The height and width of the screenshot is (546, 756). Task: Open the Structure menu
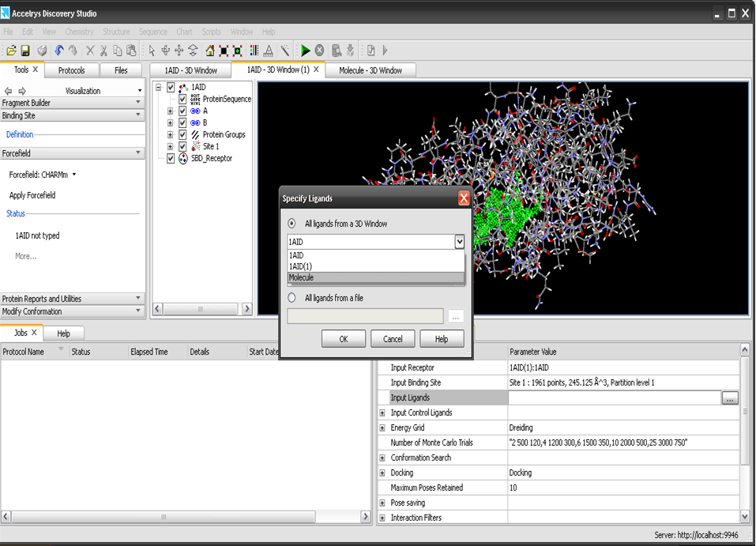point(116,32)
